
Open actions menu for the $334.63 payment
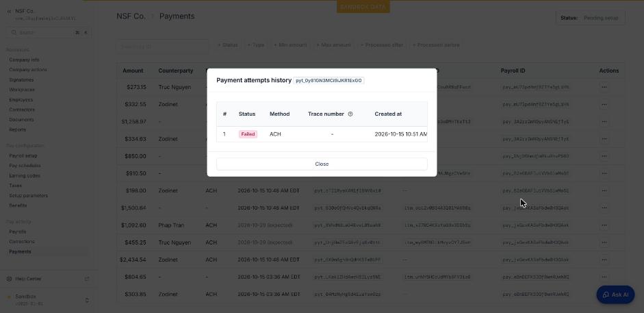pos(604,139)
